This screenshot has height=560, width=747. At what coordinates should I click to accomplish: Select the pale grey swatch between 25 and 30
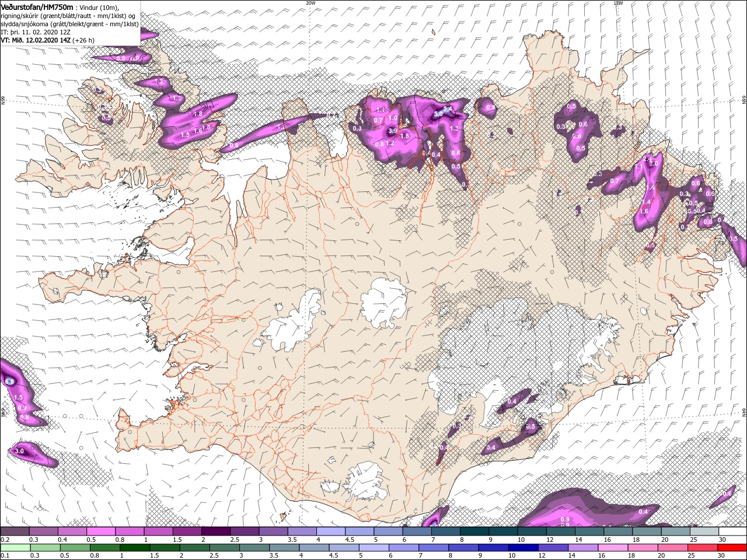tap(704, 531)
